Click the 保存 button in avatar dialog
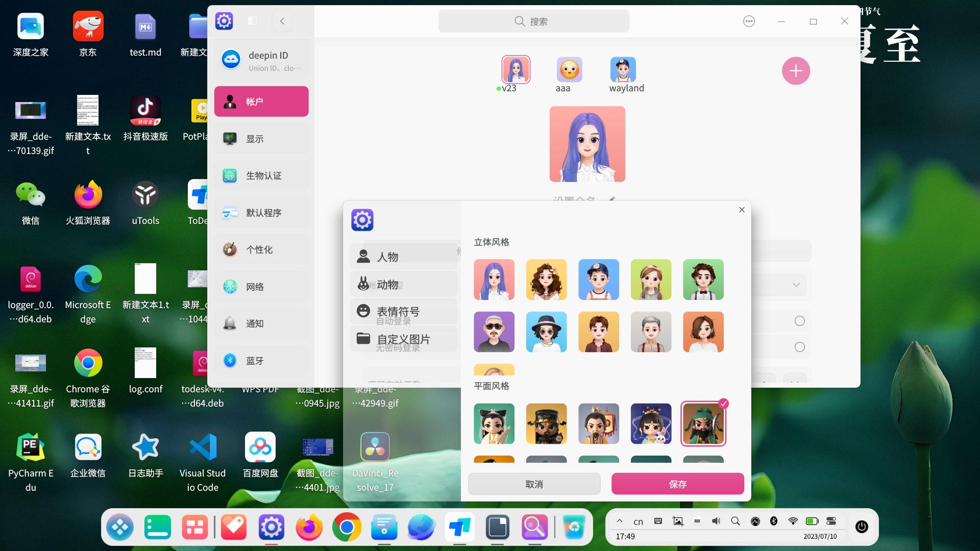980x551 pixels. [x=678, y=484]
